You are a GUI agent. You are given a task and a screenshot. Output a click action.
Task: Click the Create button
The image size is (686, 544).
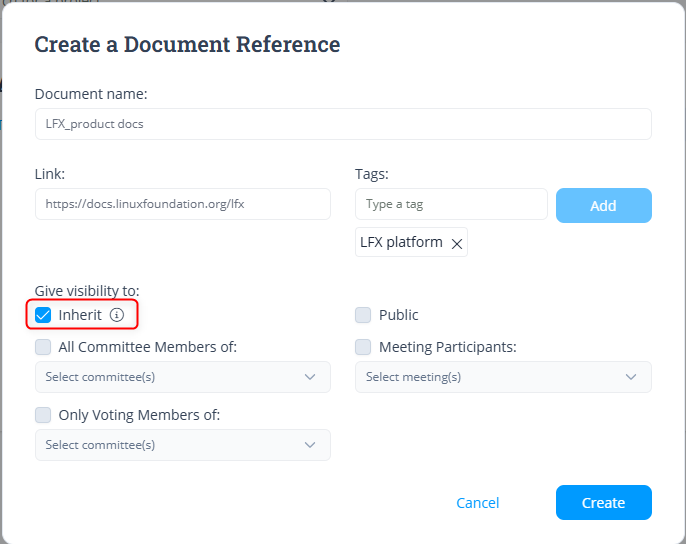tap(603, 503)
